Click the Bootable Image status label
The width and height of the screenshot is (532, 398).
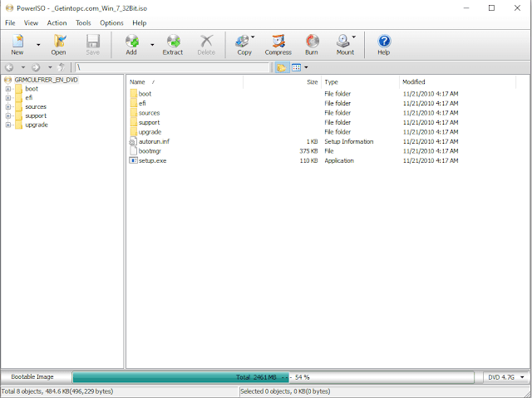[x=32, y=377]
